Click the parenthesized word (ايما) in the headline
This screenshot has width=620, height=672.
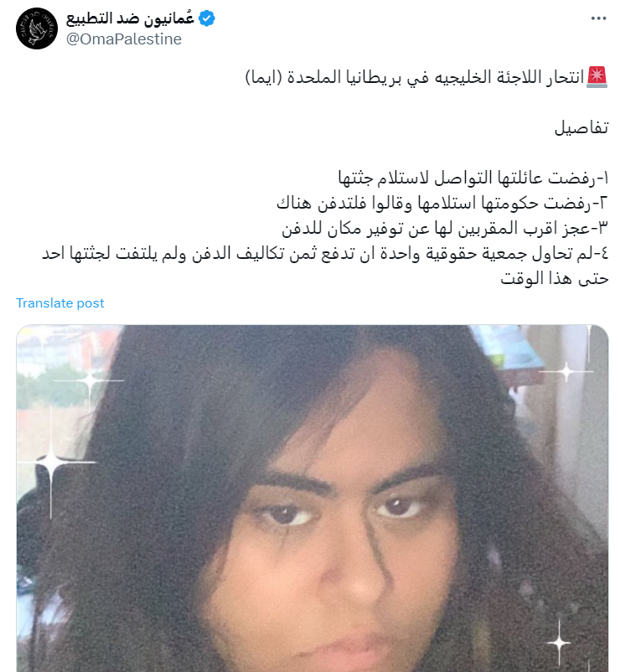tap(264, 78)
